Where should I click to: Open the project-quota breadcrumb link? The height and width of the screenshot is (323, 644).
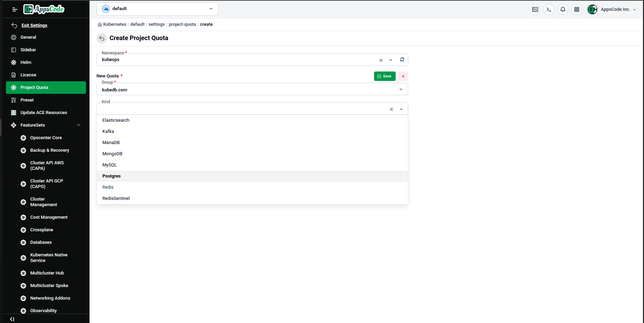tap(182, 24)
